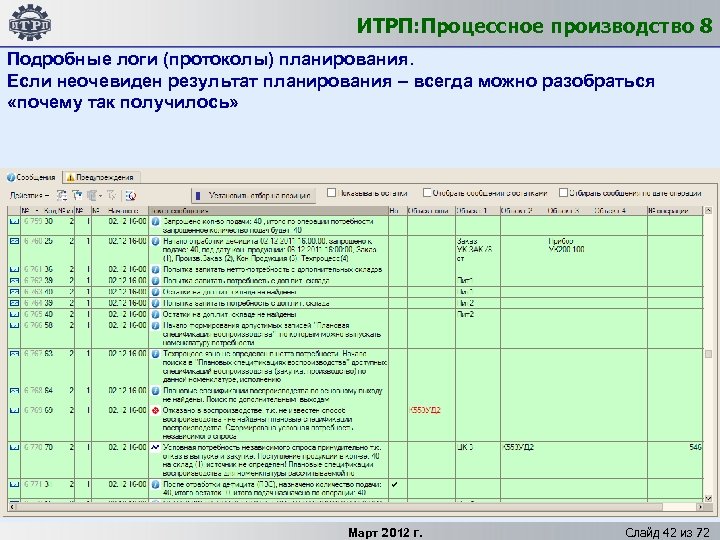Click the Объект 4 column header

(619, 211)
